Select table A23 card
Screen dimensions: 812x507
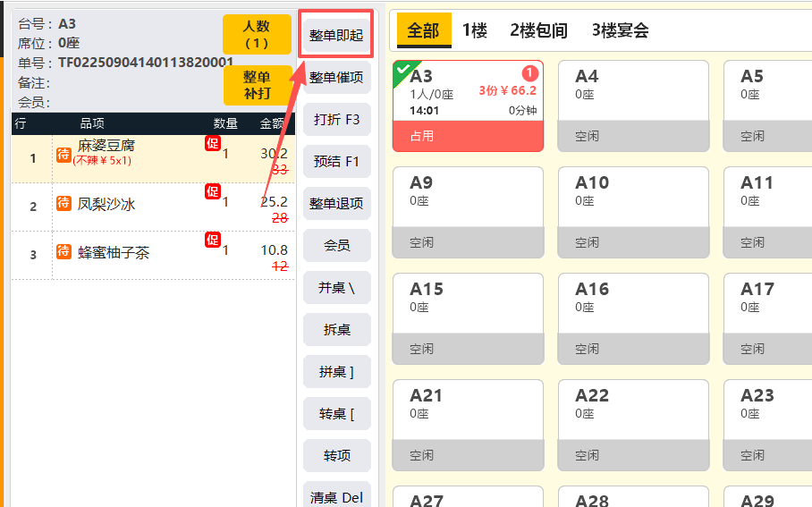767,425
